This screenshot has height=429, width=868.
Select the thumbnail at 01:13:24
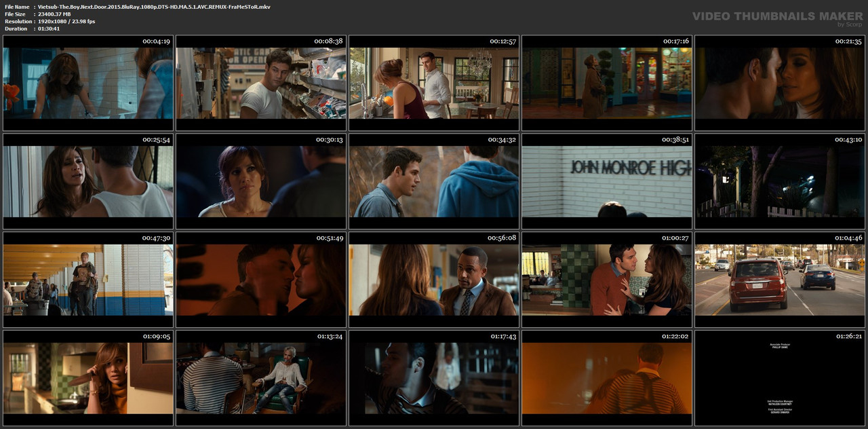[x=261, y=379]
